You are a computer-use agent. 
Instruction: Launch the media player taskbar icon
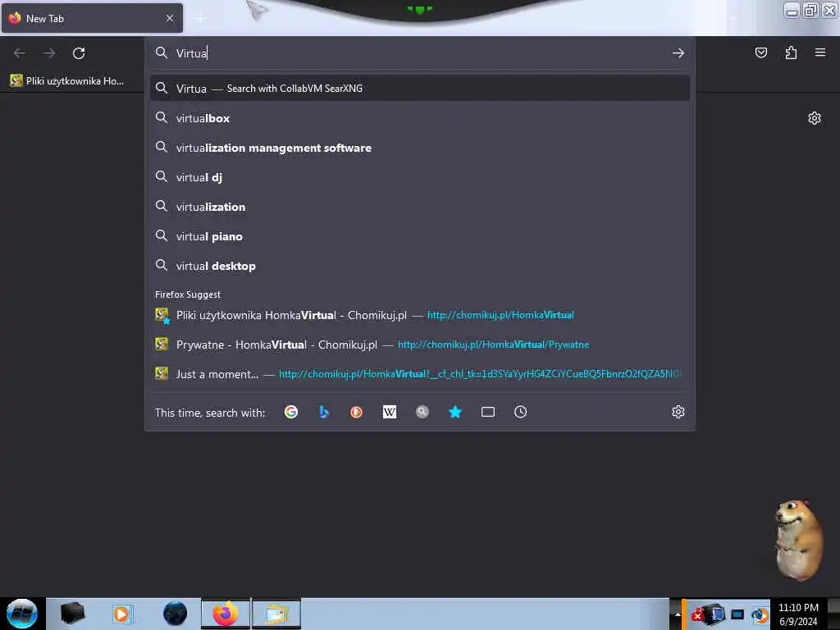123,614
